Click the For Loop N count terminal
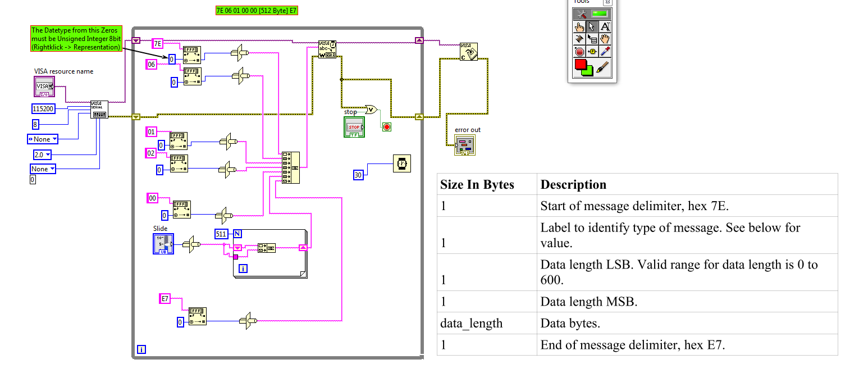This screenshot has width=868, height=391. 237,234
